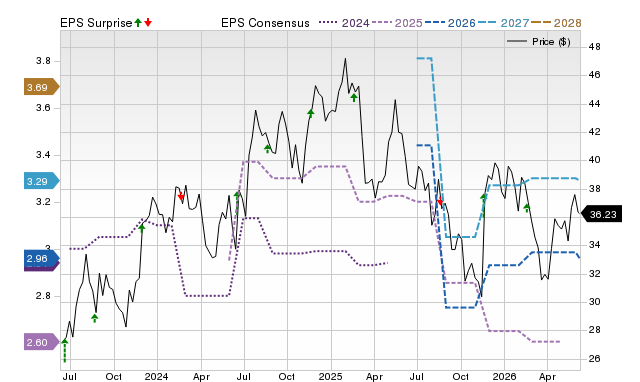Select the 2025 EPS consensus legend entry

tap(397, 23)
